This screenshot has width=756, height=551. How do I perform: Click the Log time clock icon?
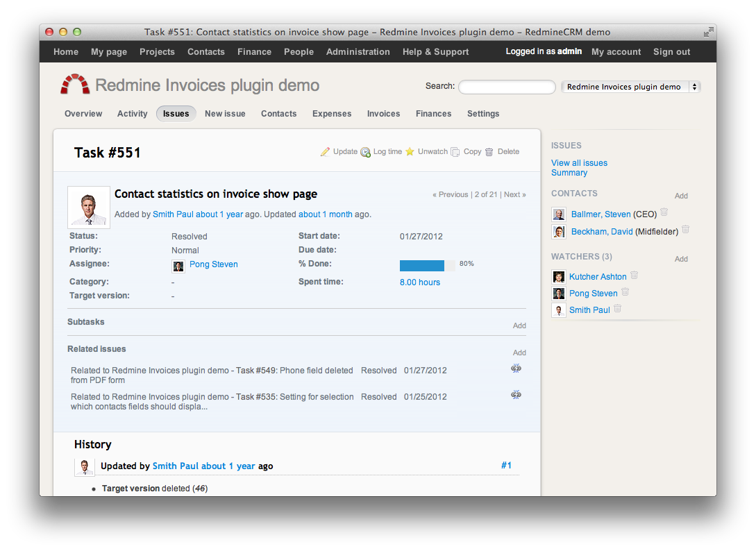click(x=365, y=152)
